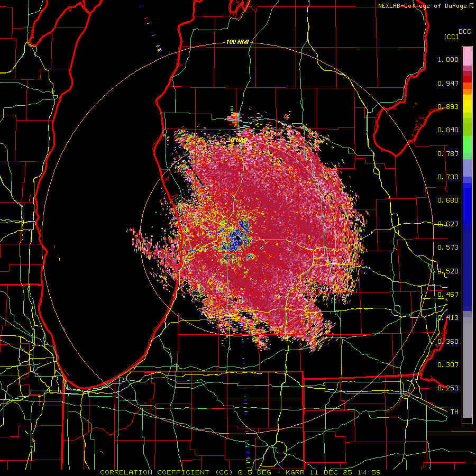The height and width of the screenshot is (476, 476).
Task: Click the Correlation Coefficient caption at bottom
Action: [x=241, y=472]
